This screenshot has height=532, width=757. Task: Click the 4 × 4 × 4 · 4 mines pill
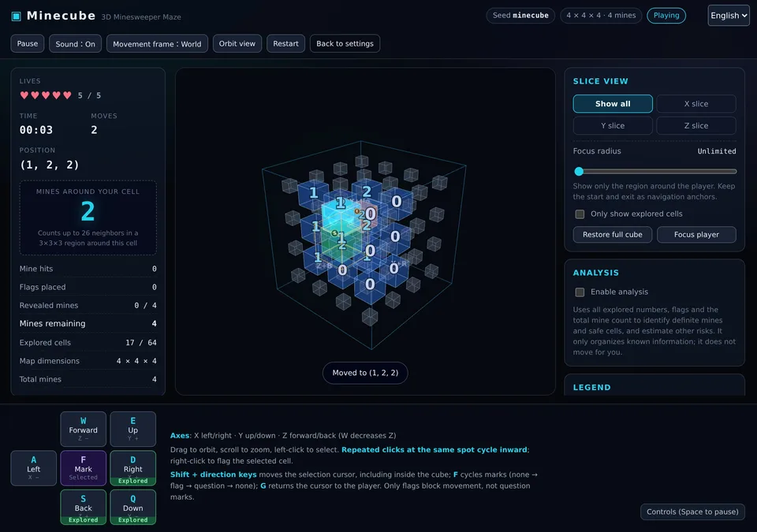(x=601, y=16)
